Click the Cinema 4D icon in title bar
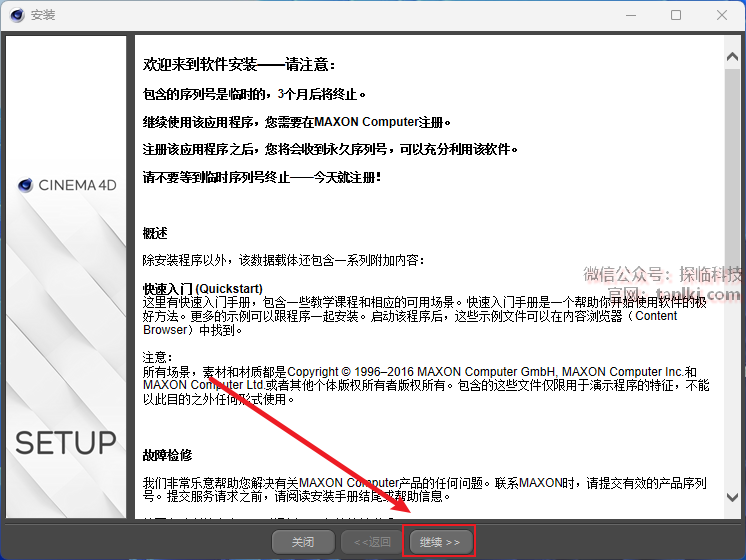 pos(17,15)
